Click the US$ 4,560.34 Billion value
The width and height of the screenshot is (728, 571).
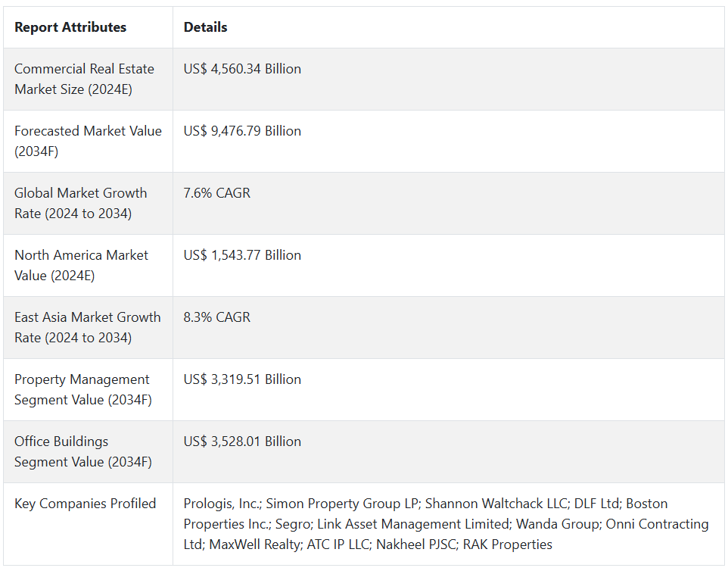click(242, 69)
